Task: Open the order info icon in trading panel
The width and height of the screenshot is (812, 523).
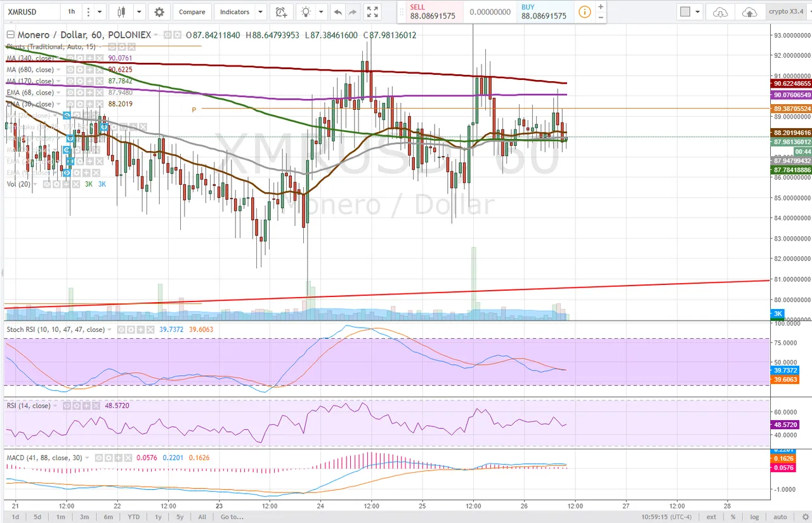Action: click(x=585, y=12)
